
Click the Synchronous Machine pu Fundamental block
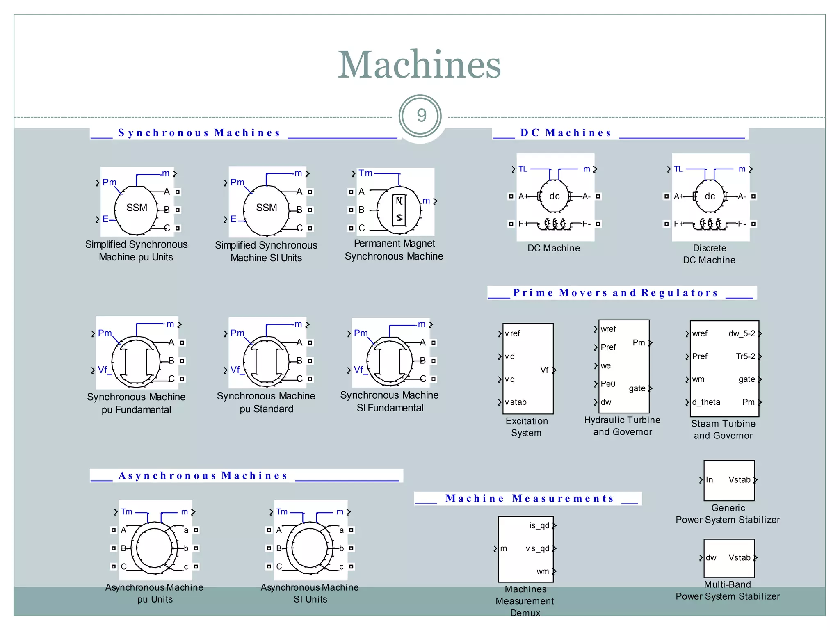[136, 361]
